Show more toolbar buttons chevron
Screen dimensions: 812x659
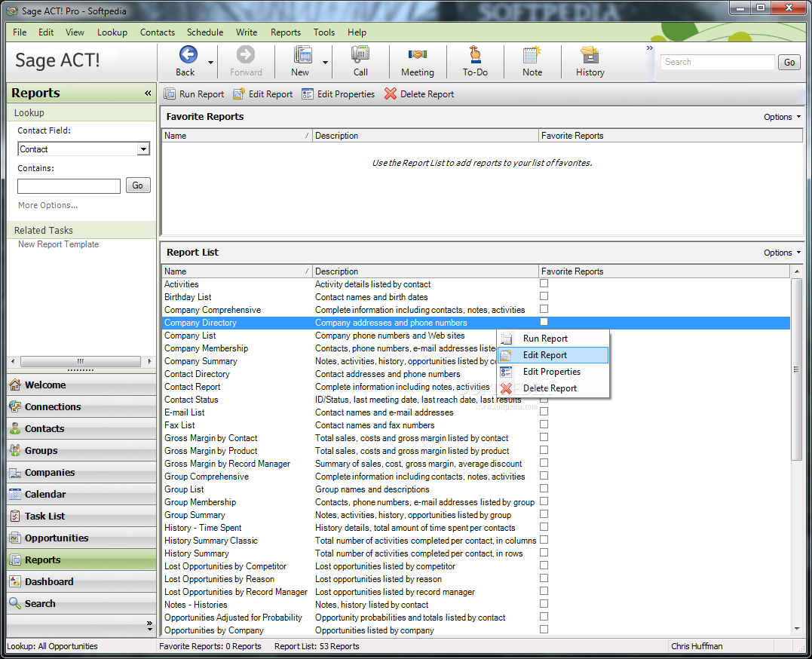click(649, 48)
